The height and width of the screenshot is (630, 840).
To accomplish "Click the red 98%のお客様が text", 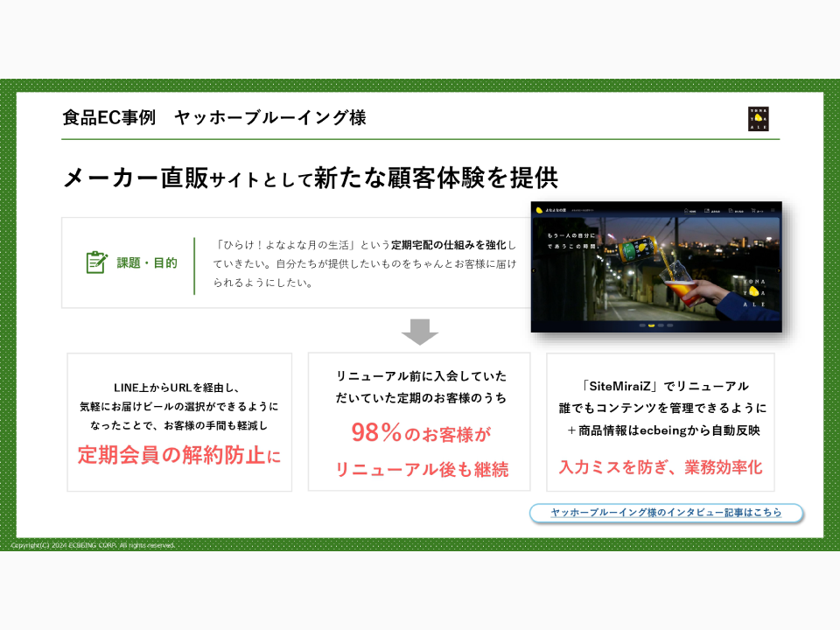I will 421,433.
